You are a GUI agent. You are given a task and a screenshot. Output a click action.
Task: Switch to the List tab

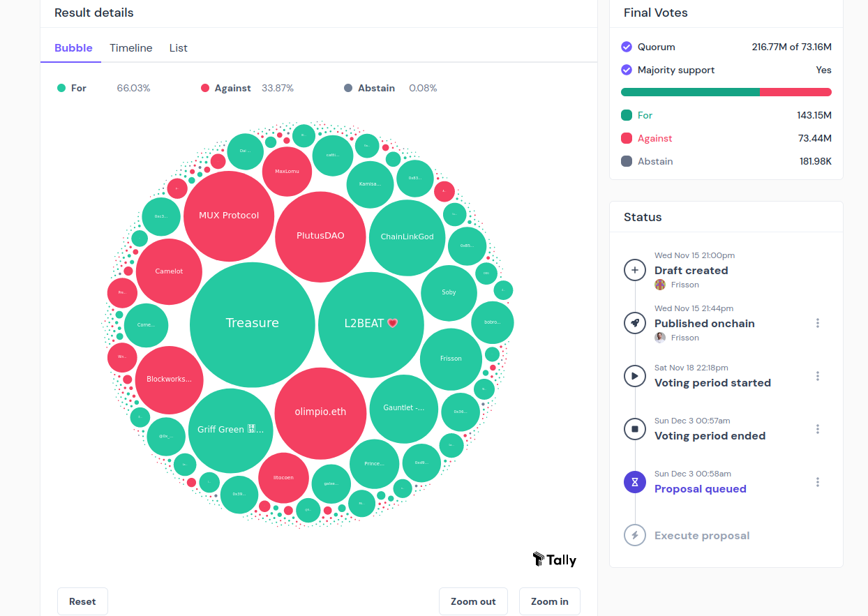pyautogui.click(x=179, y=48)
